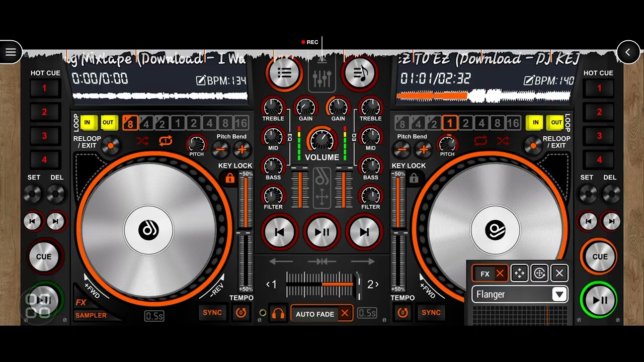The image size is (644, 362).
Task: Click the crossfader slider track
Action: click(322, 285)
